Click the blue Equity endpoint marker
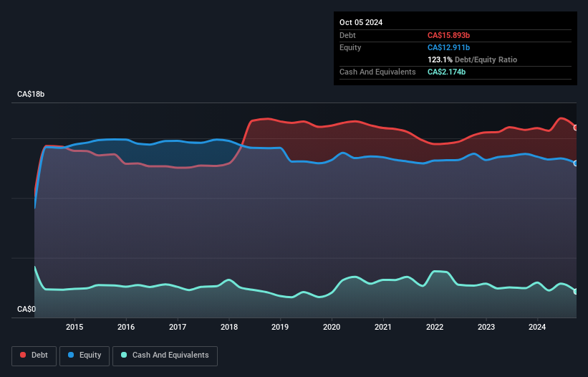The height and width of the screenshot is (377, 588). 576,163
